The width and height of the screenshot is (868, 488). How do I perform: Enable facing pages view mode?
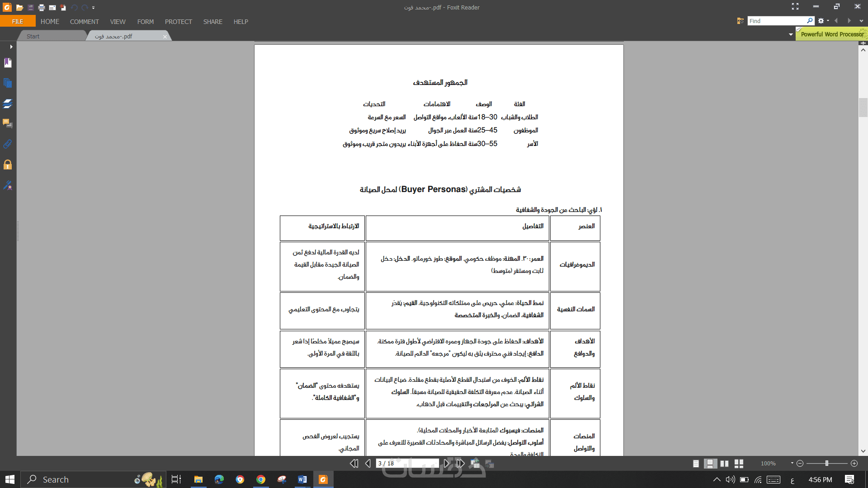coord(724,464)
